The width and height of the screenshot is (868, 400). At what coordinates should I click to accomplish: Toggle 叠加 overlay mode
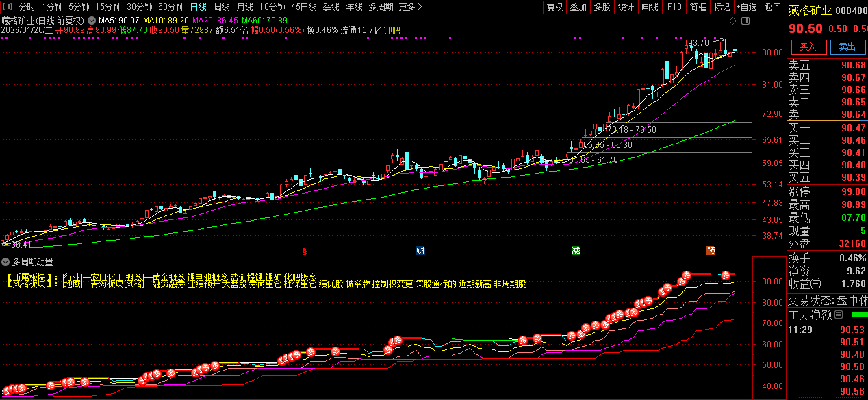click(x=578, y=7)
